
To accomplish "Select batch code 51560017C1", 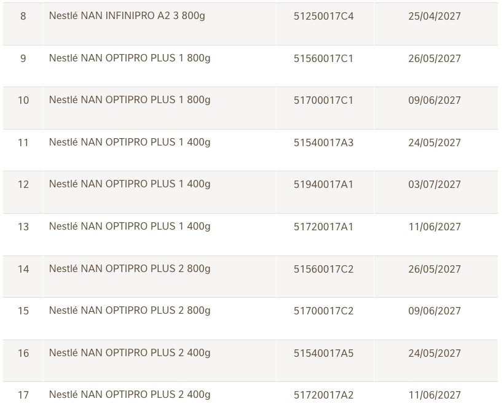I will pyautogui.click(x=323, y=58).
